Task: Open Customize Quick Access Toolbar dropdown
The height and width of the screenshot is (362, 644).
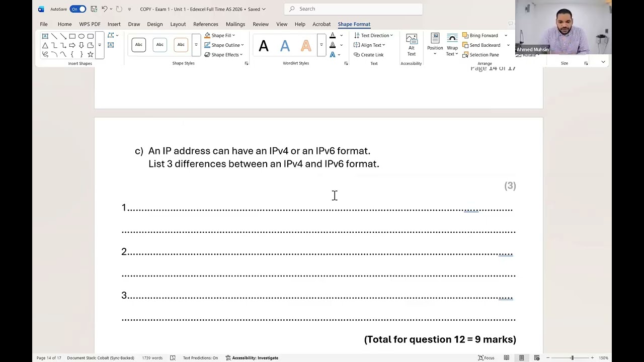Action: point(129,9)
